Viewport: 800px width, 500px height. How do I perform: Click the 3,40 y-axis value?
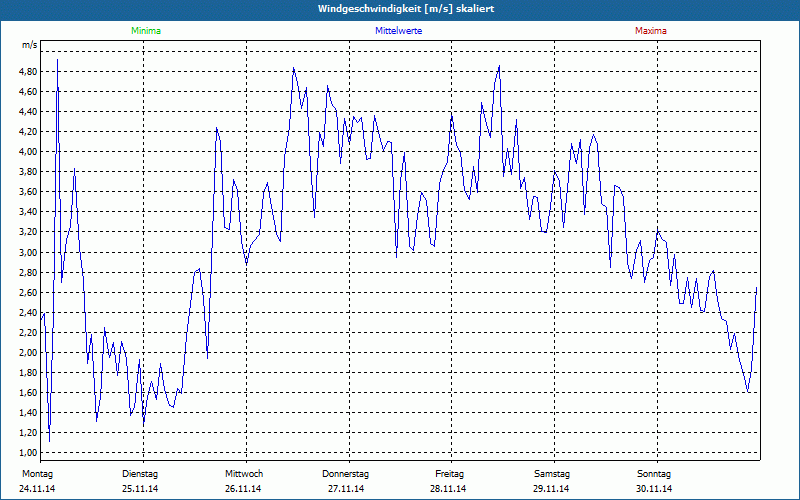pos(29,212)
